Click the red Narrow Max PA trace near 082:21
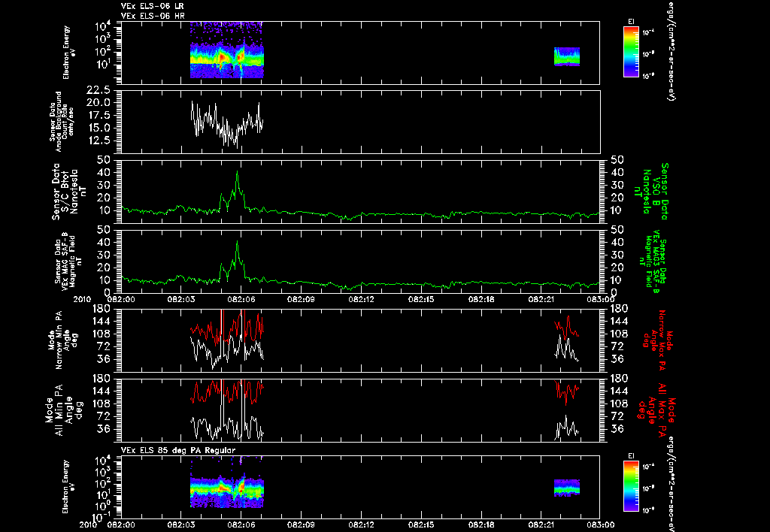The width and height of the screenshot is (770, 532). click(567, 326)
